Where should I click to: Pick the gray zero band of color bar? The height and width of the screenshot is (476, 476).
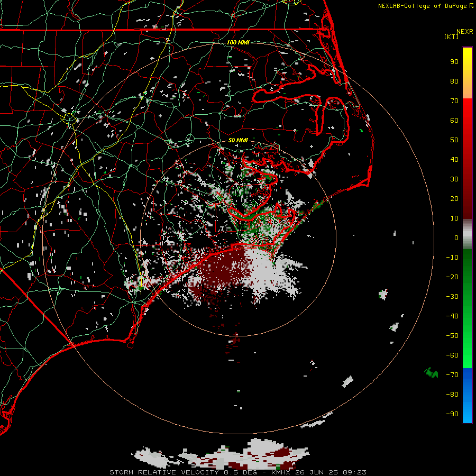[467, 234]
